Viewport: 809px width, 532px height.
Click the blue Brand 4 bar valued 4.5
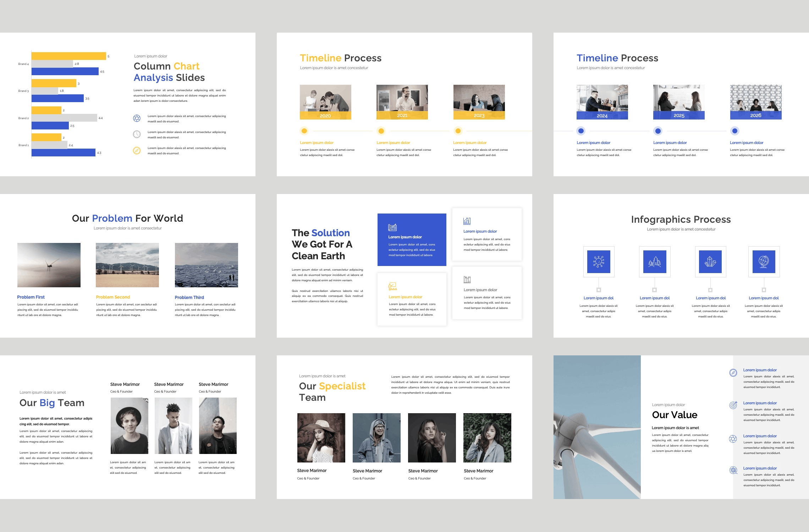click(65, 71)
